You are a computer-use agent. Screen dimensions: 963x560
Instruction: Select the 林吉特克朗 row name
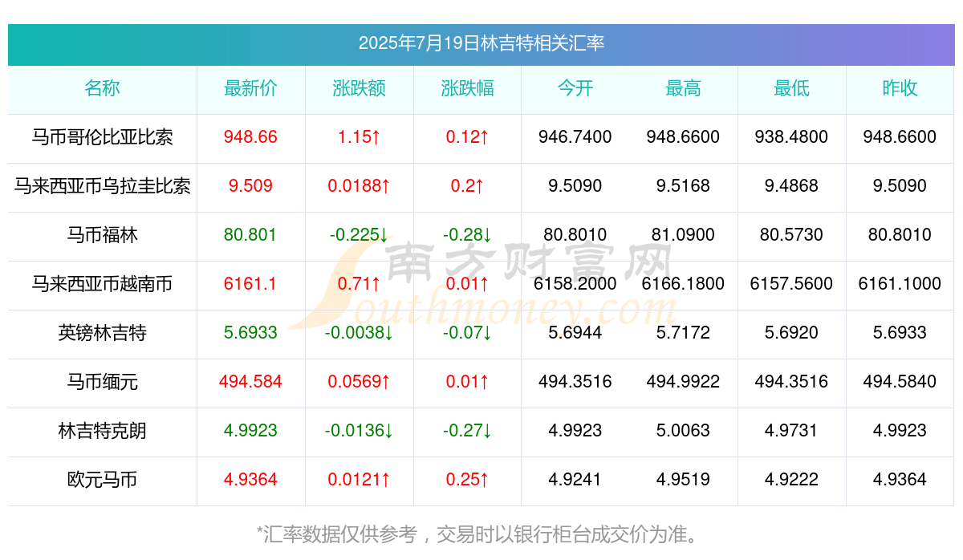[x=102, y=431]
